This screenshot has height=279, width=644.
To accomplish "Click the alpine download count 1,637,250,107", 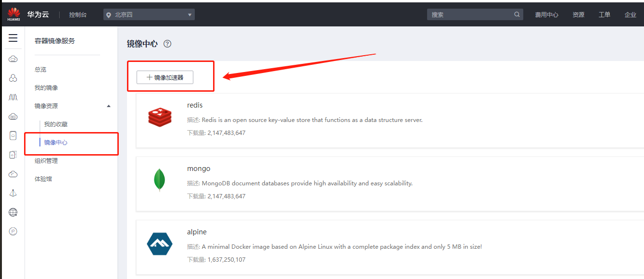I will coord(227,260).
